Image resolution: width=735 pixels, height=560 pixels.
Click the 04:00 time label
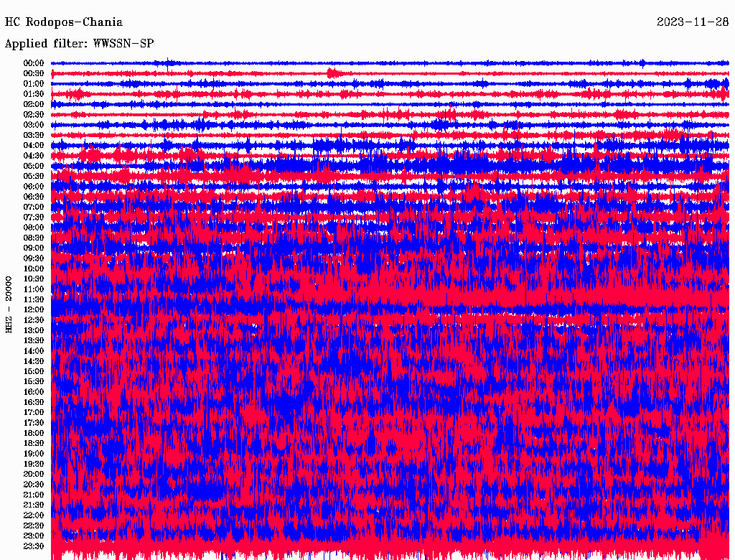(34, 146)
